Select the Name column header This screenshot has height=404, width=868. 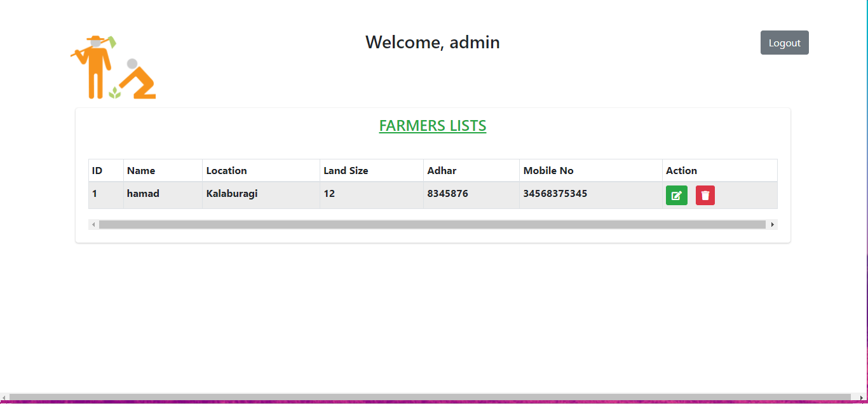coord(140,170)
